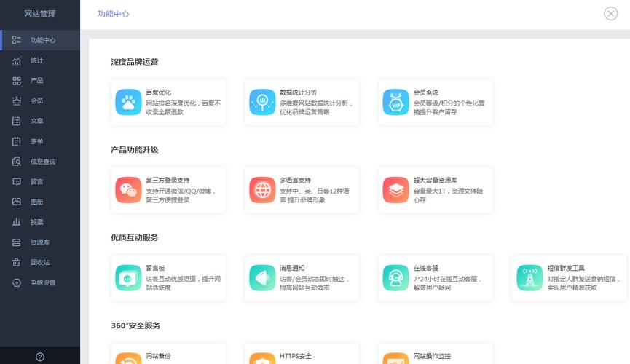Image resolution: width=630 pixels, height=364 pixels.
Task: Select 图册 label in sidebar
Action: (x=36, y=202)
